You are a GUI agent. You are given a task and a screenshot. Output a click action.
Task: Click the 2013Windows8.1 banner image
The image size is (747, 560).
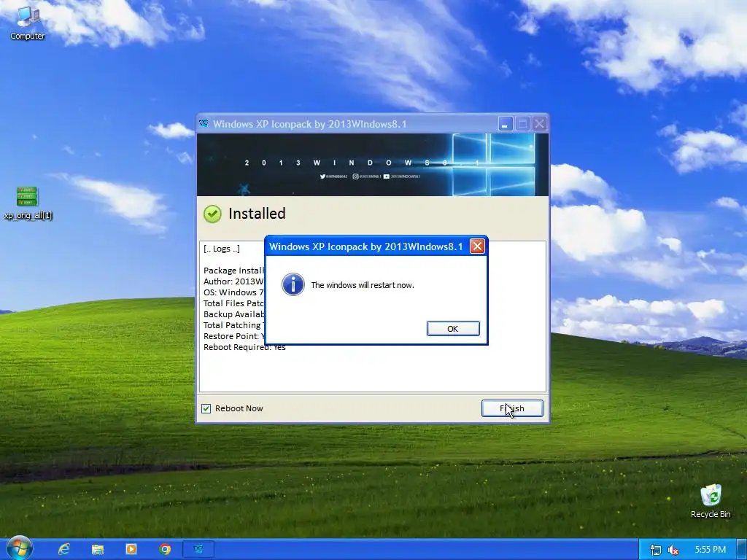(x=373, y=165)
